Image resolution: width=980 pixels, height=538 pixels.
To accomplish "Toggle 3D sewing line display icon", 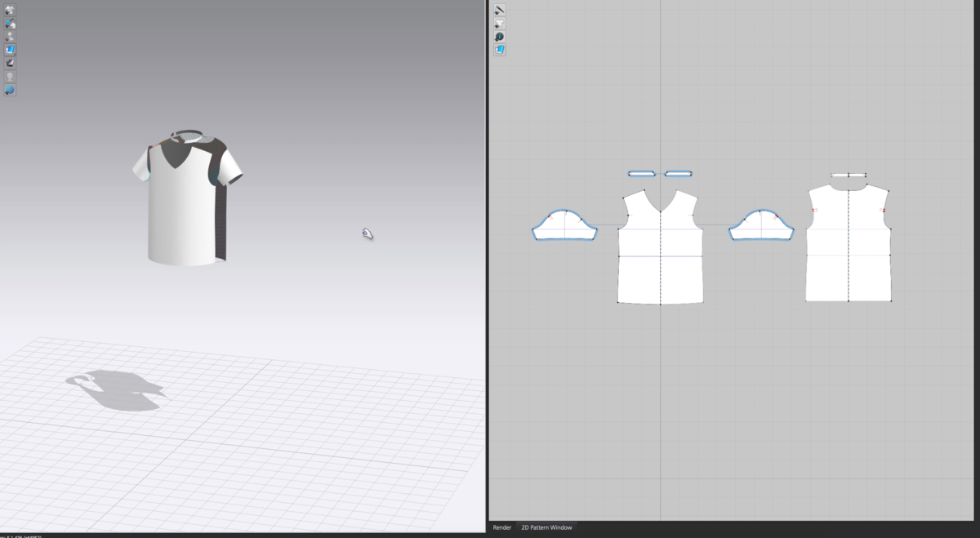I will tap(10, 23).
